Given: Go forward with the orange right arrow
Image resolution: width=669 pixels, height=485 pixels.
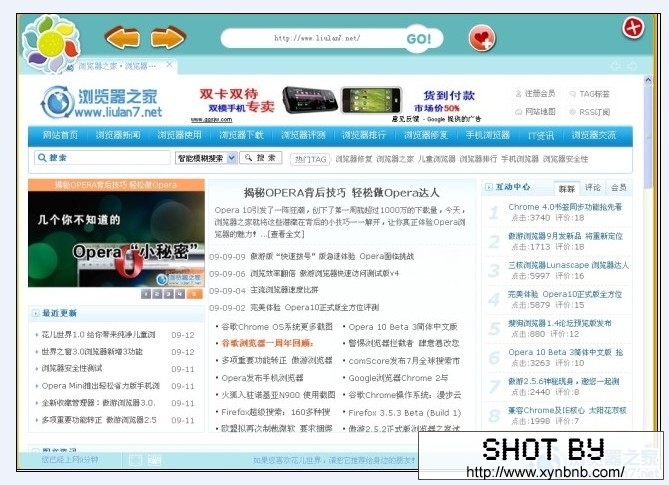Looking at the screenshot, I should (x=168, y=38).
